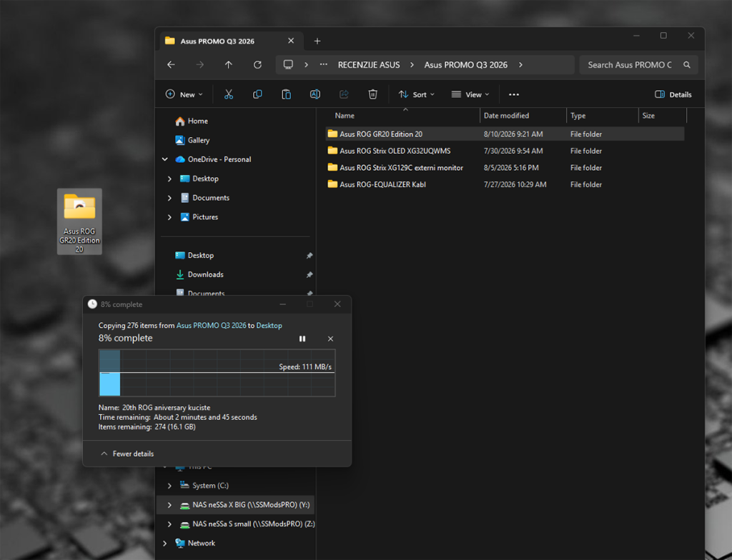Toggle the Details pane
The width and height of the screenshot is (732, 560).
(x=673, y=94)
